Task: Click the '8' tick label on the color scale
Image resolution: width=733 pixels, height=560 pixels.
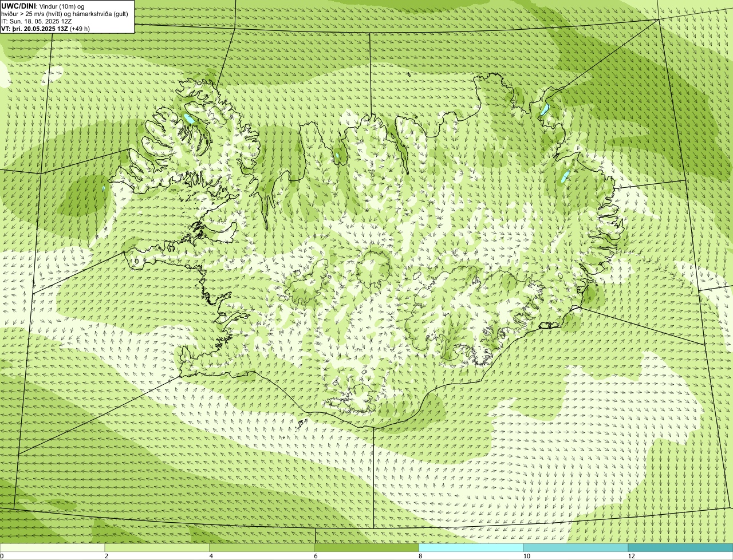Action: tap(420, 556)
